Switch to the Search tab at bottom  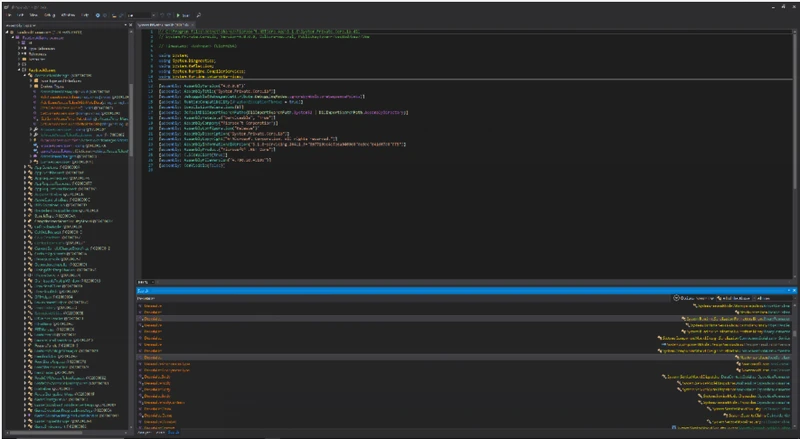click(x=173, y=432)
